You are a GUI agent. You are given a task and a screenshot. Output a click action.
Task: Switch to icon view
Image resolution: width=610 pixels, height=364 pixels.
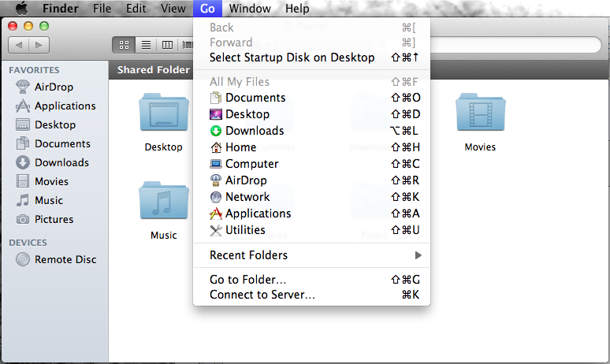point(124,45)
